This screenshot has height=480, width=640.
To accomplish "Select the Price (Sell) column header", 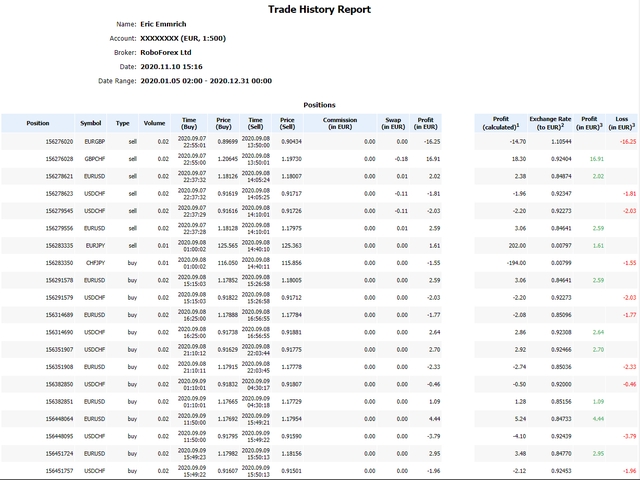I will pos(288,123).
